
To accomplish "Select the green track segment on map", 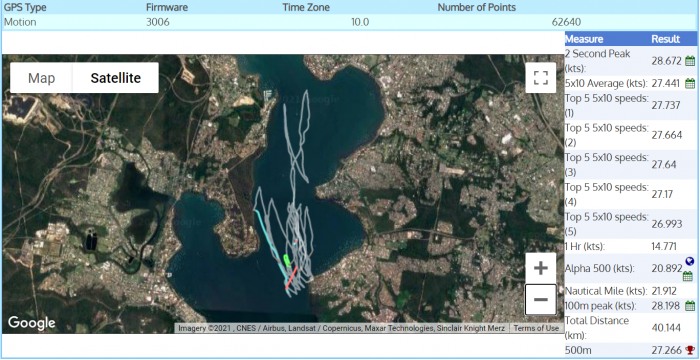I will (x=287, y=261).
